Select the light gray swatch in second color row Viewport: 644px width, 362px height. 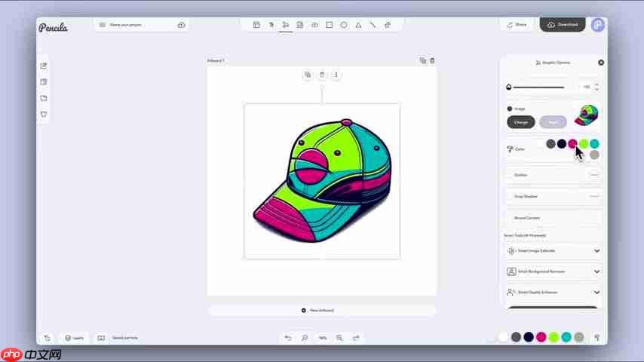594,155
